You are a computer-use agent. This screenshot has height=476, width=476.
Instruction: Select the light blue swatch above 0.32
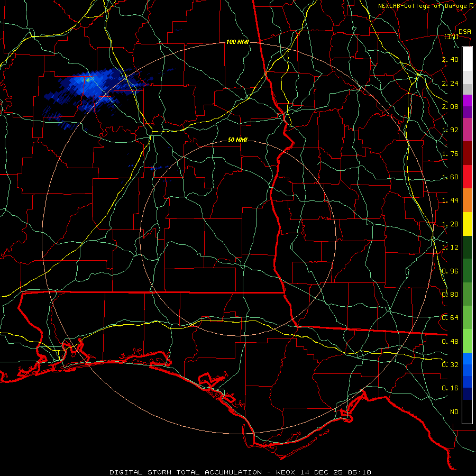(x=467, y=359)
